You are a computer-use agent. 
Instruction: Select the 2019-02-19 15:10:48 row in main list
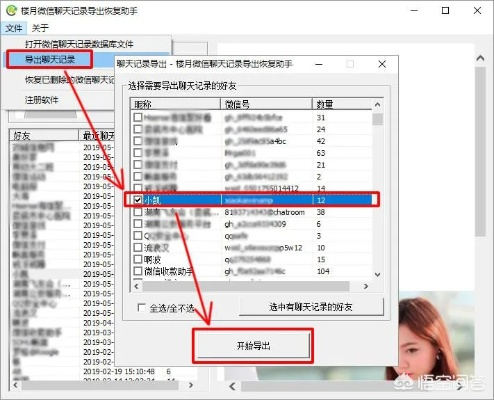(x=103, y=371)
